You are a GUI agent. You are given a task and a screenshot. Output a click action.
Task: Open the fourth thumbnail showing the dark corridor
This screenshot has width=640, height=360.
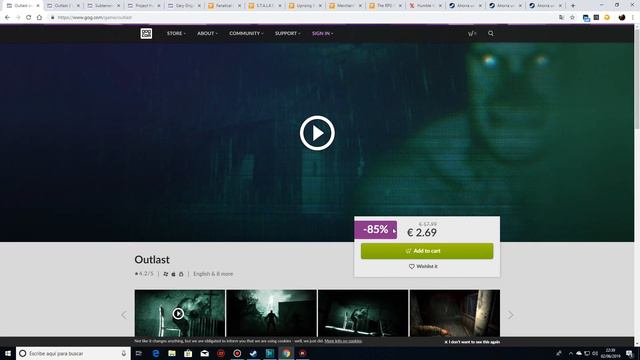pyautogui.click(x=455, y=313)
